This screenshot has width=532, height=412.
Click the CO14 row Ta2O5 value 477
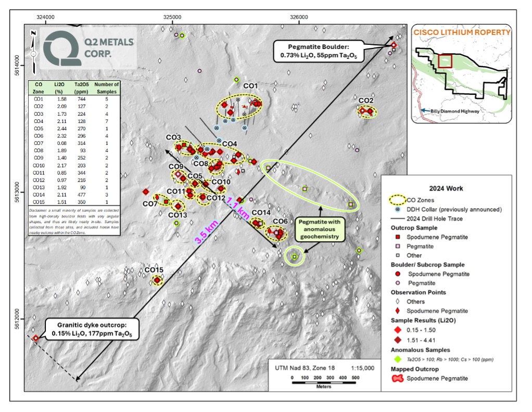[81, 195]
